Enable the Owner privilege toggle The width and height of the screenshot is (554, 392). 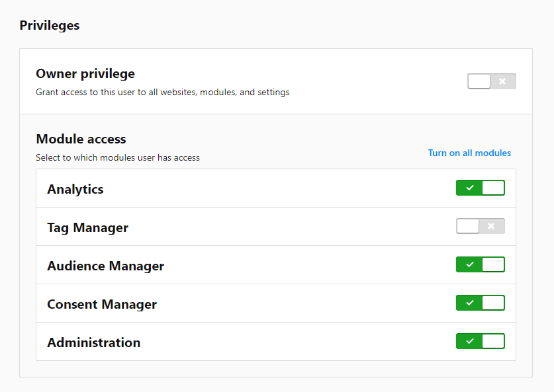[x=491, y=81]
